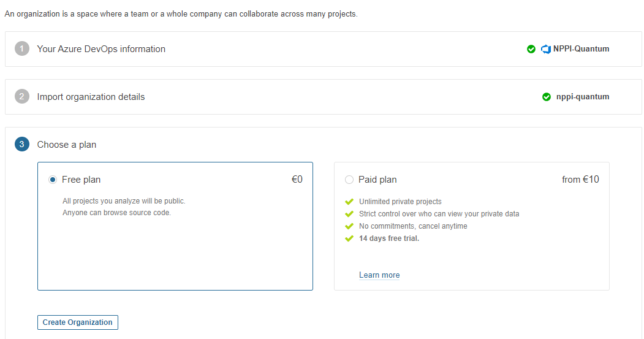This screenshot has width=644, height=339.
Task: Click checkmark icon for Unlimited private projects
Action: pos(349,201)
